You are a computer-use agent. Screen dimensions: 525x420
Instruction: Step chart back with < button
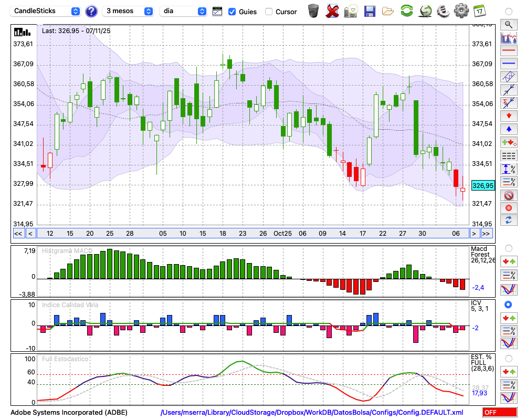point(30,234)
